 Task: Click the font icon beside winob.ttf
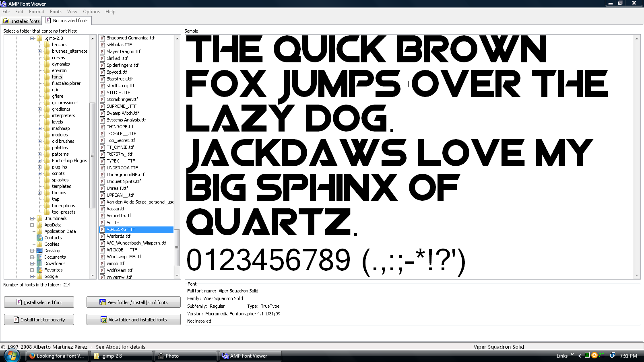click(103, 264)
